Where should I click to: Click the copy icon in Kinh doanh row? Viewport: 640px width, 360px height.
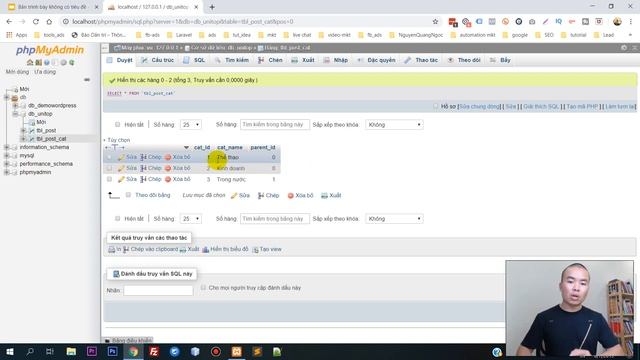click(143, 168)
